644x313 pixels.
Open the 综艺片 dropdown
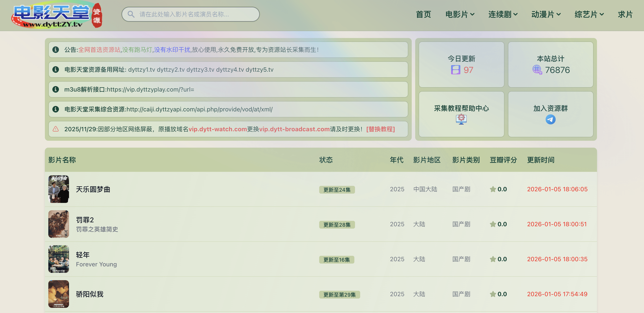(589, 14)
